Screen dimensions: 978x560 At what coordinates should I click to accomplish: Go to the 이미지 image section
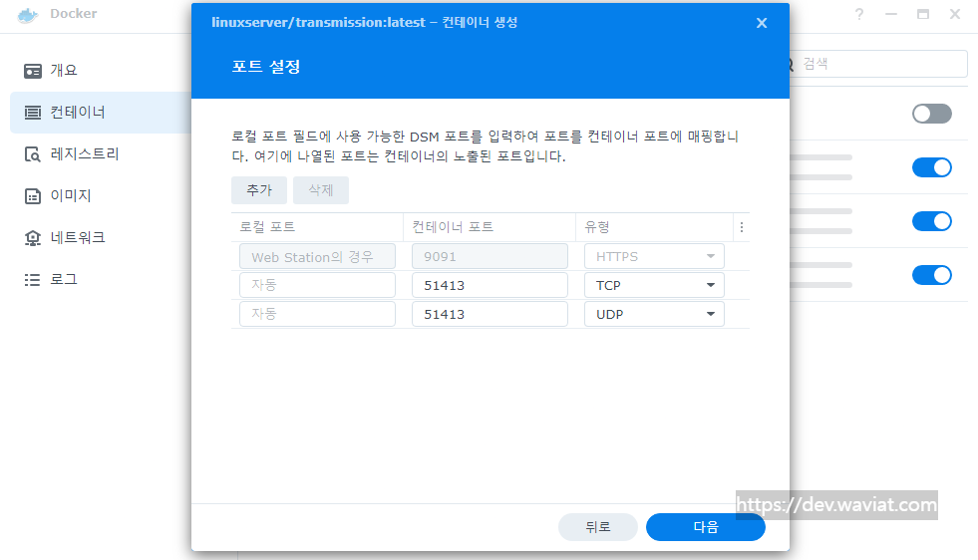[71, 196]
